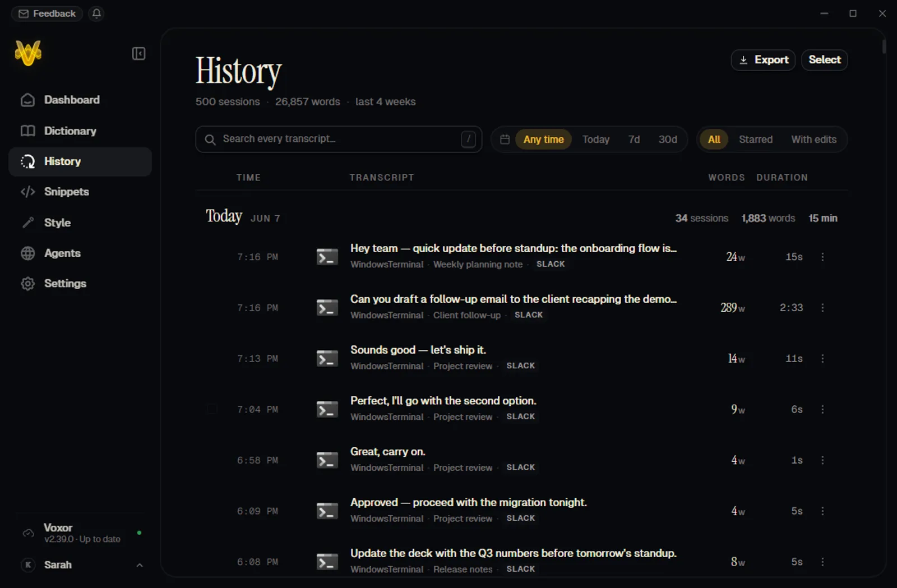Click the TRANSCRIPT column header
This screenshot has height=588, width=897.
pos(382,178)
